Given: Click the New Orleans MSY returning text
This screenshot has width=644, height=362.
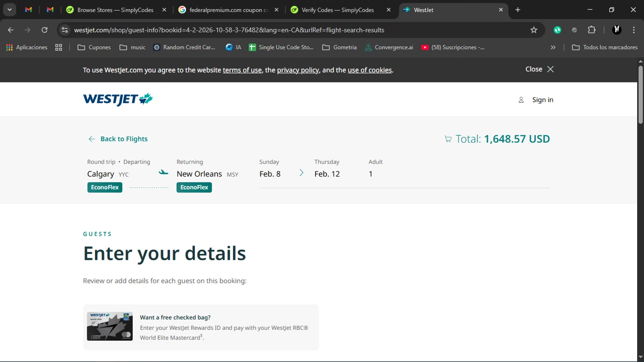Looking at the screenshot, I should (207, 174).
